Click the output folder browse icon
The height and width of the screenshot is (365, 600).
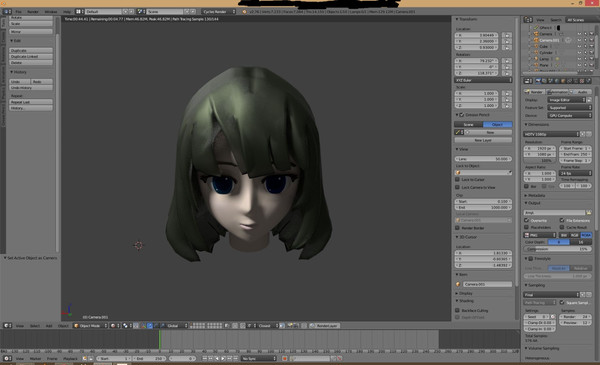(589, 212)
